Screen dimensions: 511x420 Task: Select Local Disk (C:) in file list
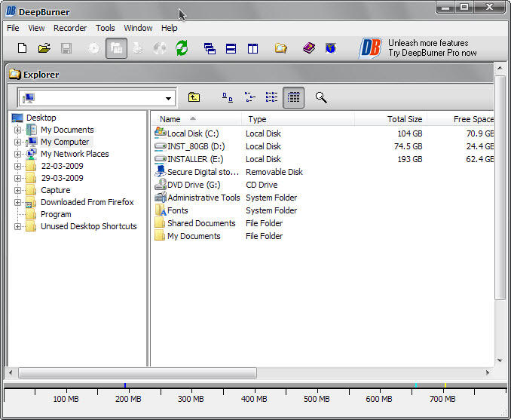193,133
